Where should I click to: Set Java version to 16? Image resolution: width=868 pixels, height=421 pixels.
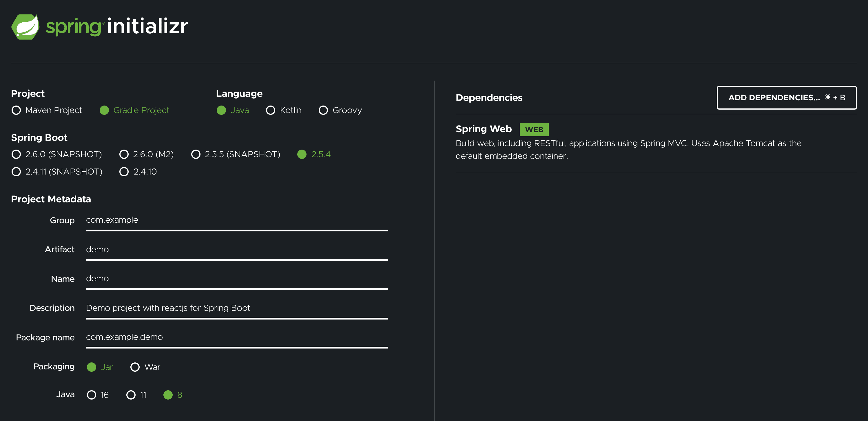coord(92,395)
